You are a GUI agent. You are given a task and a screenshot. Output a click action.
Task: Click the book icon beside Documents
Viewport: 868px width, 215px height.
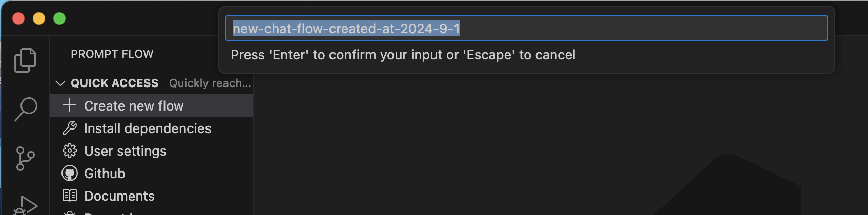click(69, 196)
